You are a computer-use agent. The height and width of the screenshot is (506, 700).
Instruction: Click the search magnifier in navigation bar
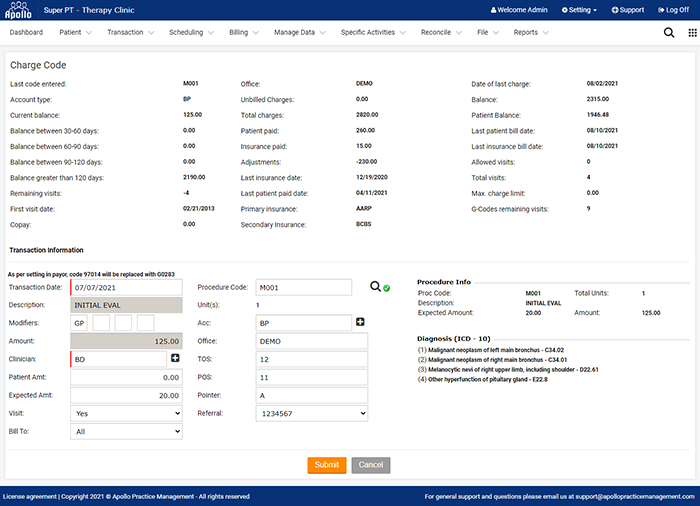click(669, 33)
